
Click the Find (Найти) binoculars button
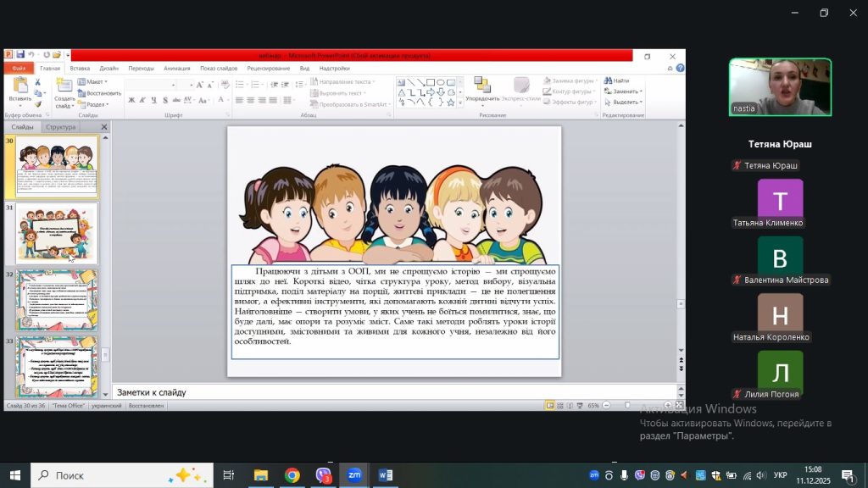click(616, 81)
